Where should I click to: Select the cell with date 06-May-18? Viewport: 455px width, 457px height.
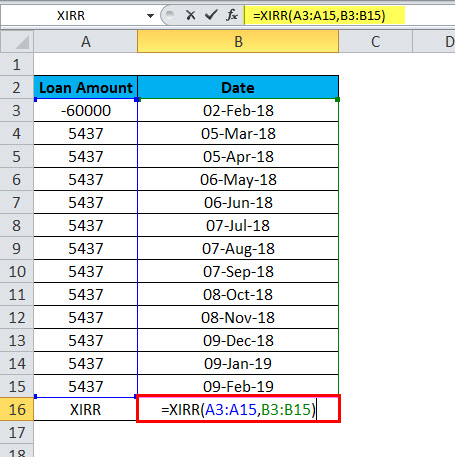[x=238, y=179]
